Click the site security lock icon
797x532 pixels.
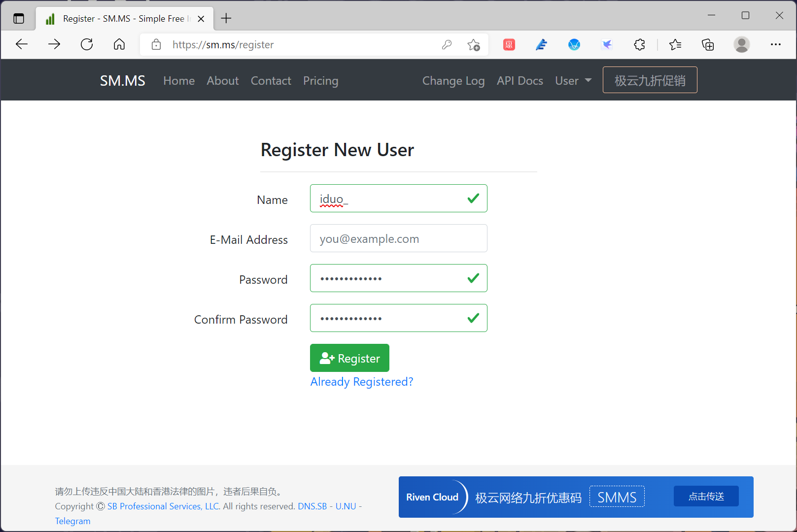coord(156,44)
